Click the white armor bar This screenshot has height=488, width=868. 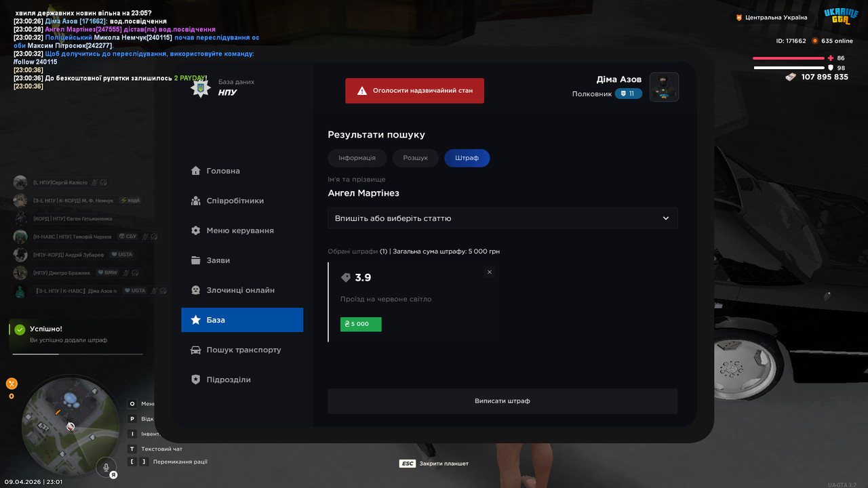789,68
